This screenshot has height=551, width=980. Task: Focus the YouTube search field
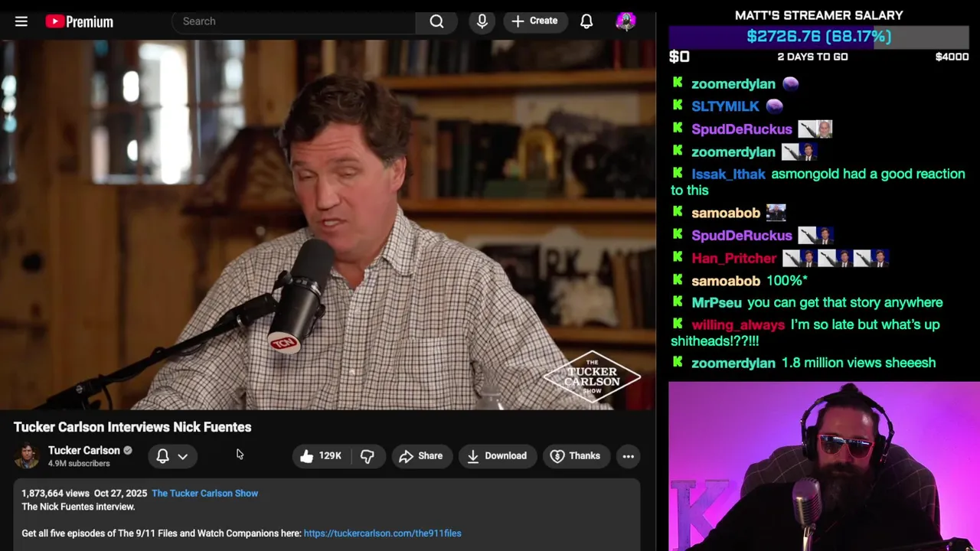pos(294,21)
